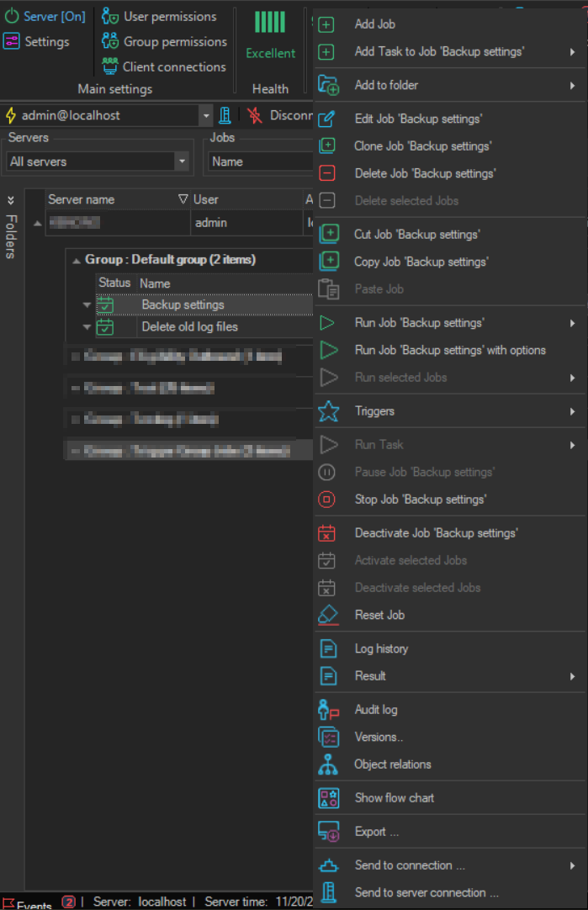Click the Reset Job eraser icon
This screenshot has width=588, height=910.
coord(328,615)
